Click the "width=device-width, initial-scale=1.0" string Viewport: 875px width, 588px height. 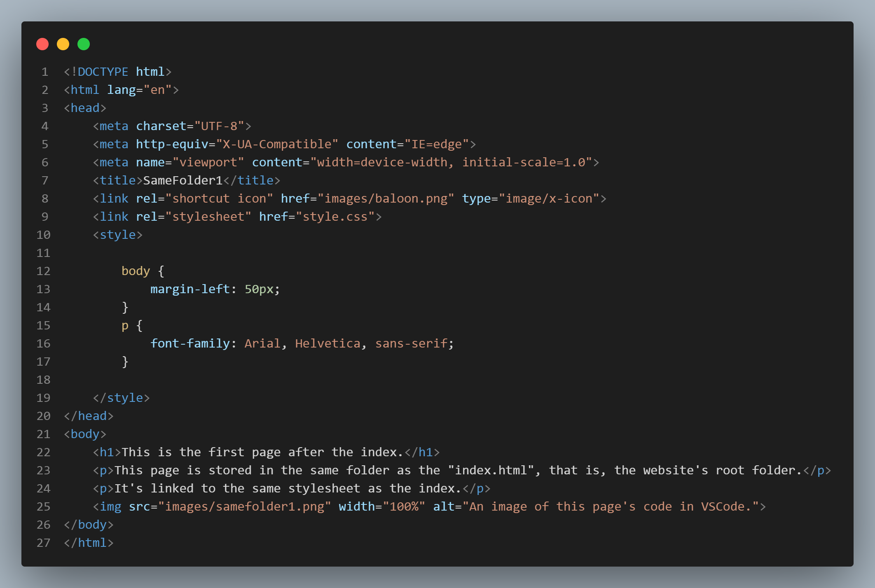click(x=451, y=162)
